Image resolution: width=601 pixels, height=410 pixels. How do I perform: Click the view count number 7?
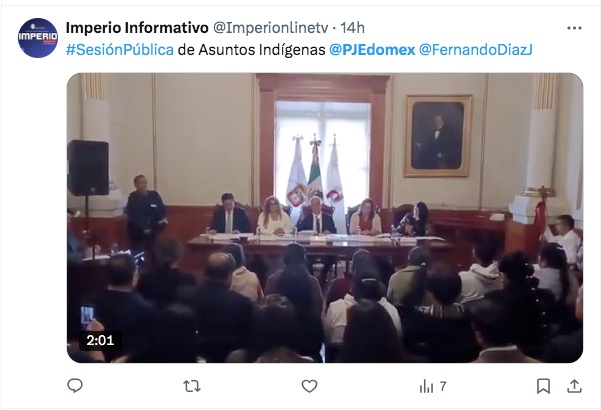pos(443,386)
